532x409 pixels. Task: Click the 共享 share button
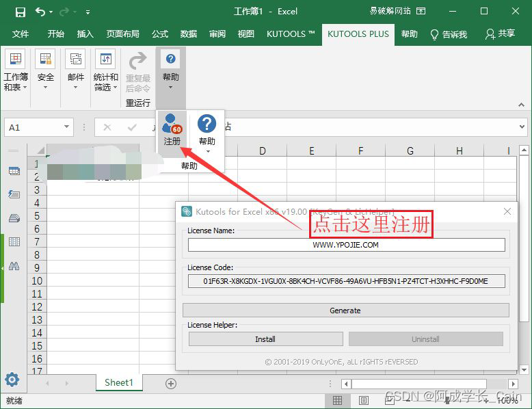pos(501,34)
